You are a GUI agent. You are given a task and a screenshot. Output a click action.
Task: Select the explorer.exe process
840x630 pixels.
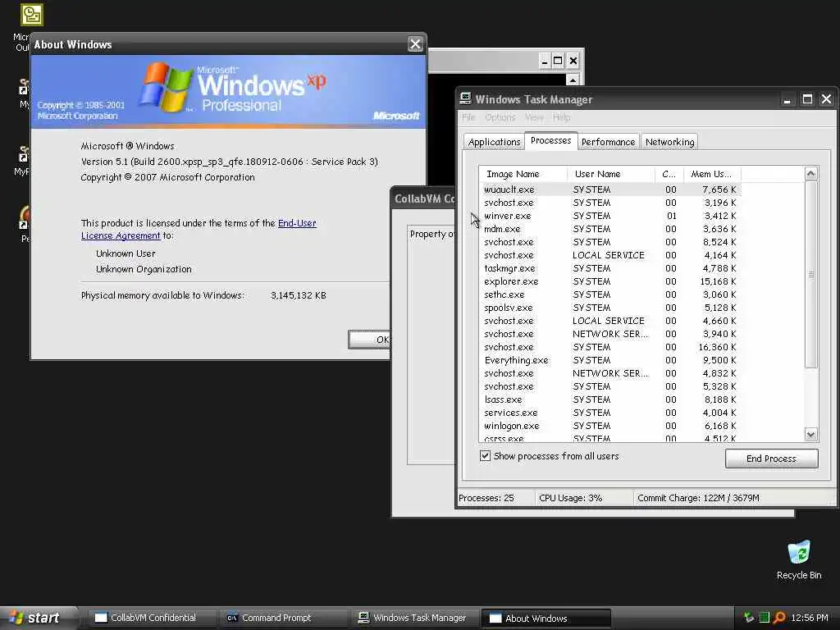coord(610,281)
